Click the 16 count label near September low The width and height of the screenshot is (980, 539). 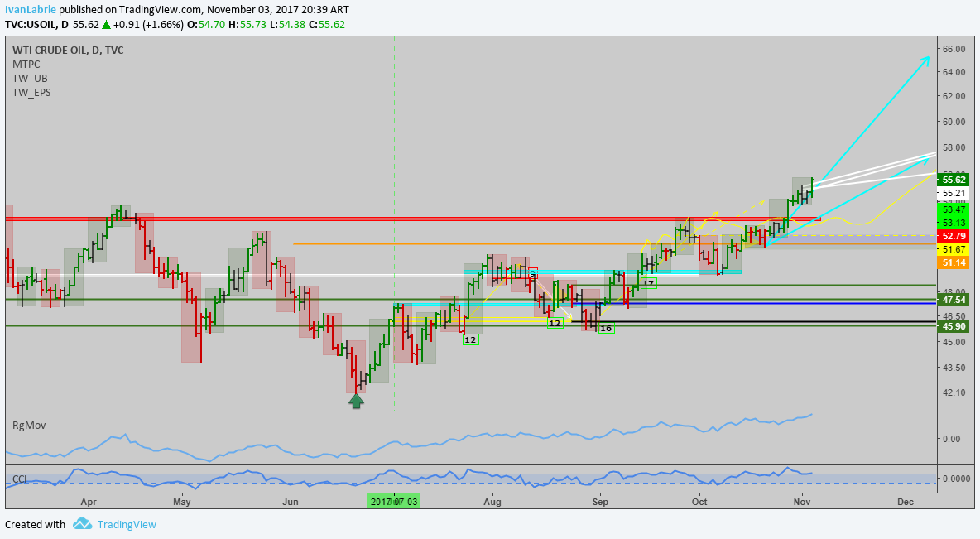(x=606, y=328)
